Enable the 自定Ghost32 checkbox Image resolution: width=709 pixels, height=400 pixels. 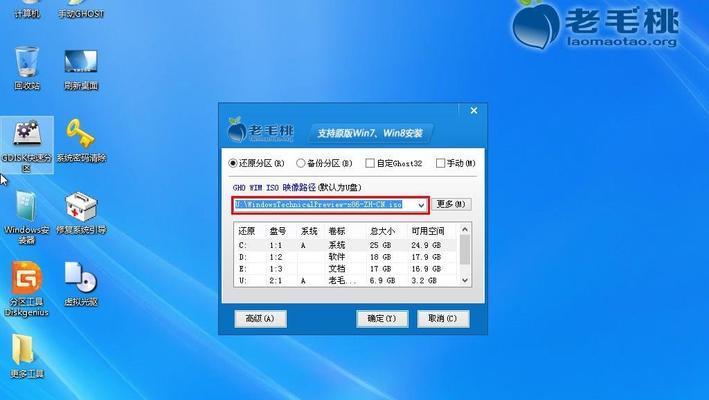(x=394, y=163)
